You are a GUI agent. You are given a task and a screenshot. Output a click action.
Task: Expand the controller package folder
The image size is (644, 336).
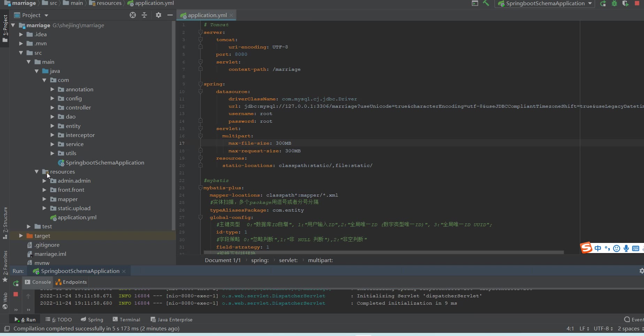tap(52, 108)
